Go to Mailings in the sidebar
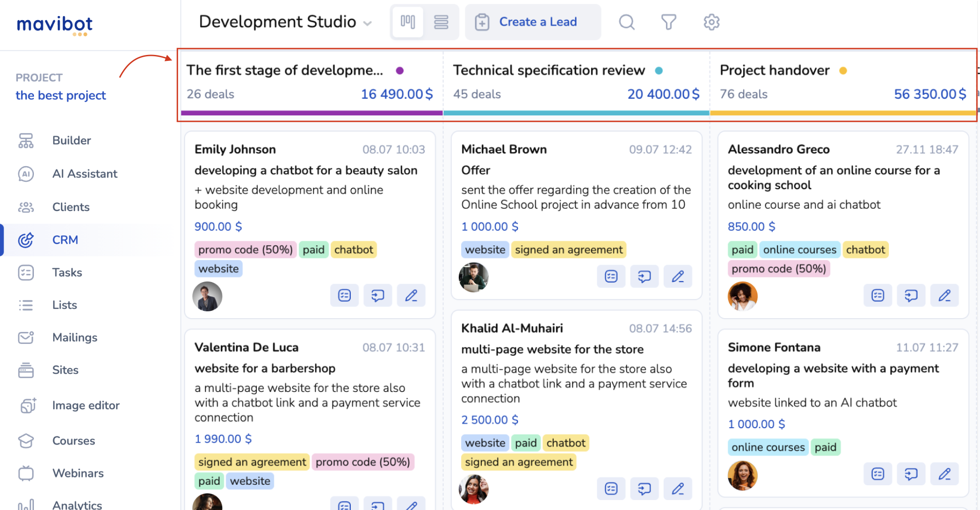980x510 pixels. tap(75, 337)
